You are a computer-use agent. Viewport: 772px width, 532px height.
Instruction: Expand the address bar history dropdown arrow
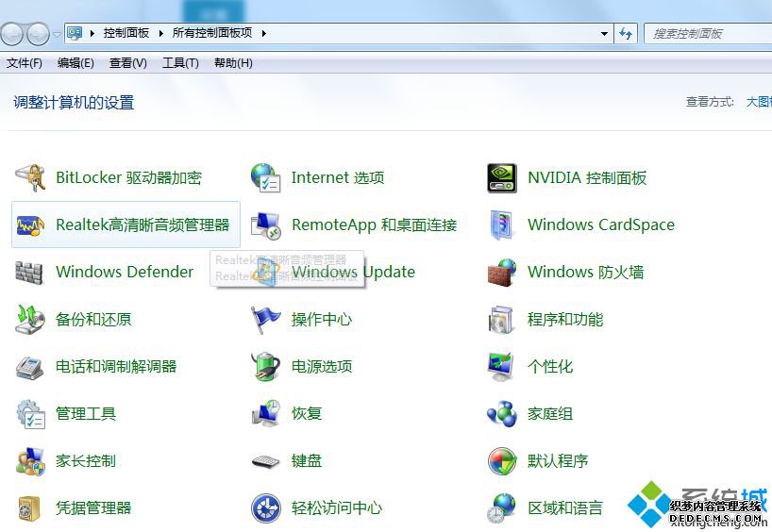[x=604, y=33]
